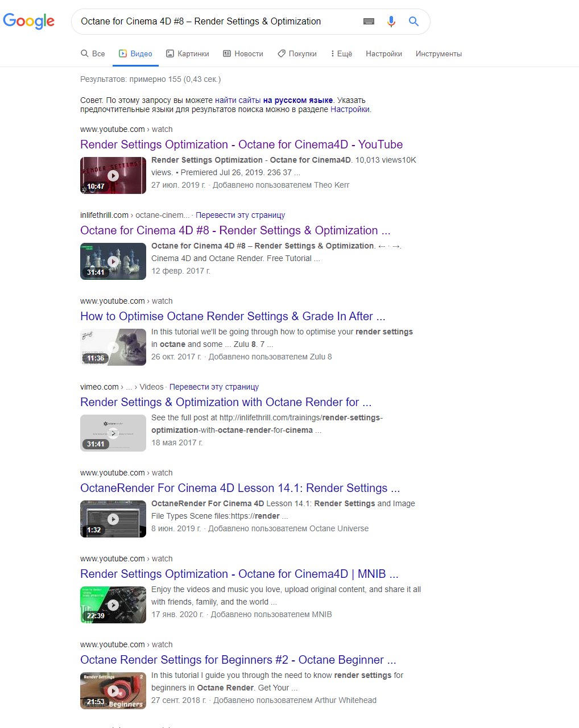579x728 pixels.
Task: Switch to the Все tab
Action: pyautogui.click(x=93, y=53)
